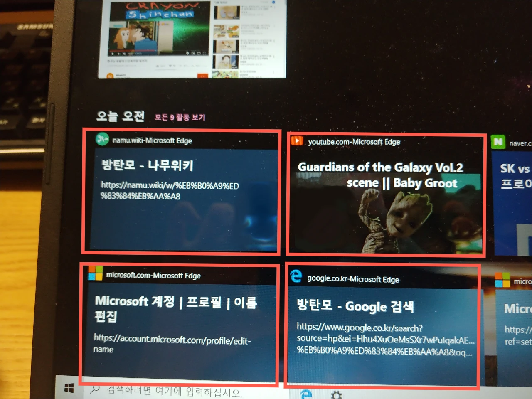Viewport: 532px width, 399px height.
Task: Click the namu.wiki site icon
Action: point(102,139)
